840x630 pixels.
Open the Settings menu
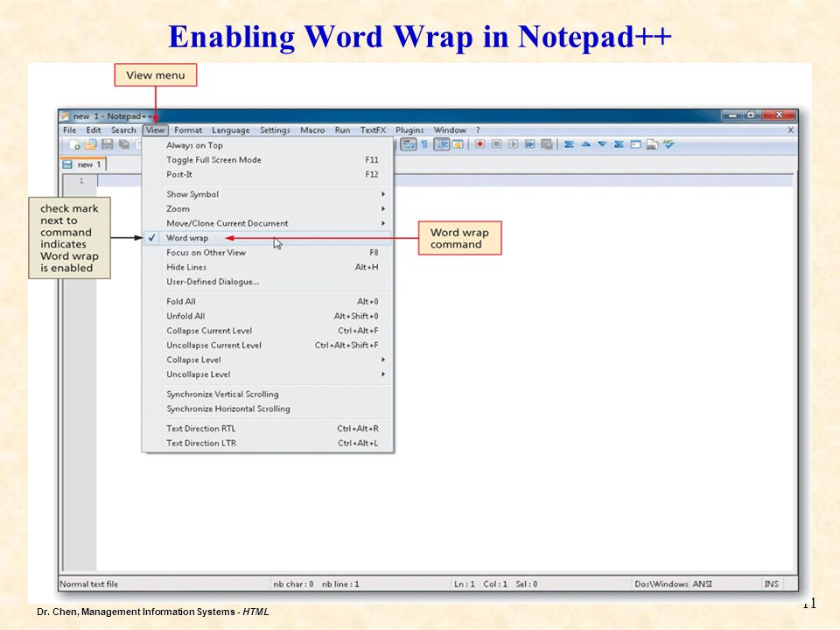pos(275,129)
